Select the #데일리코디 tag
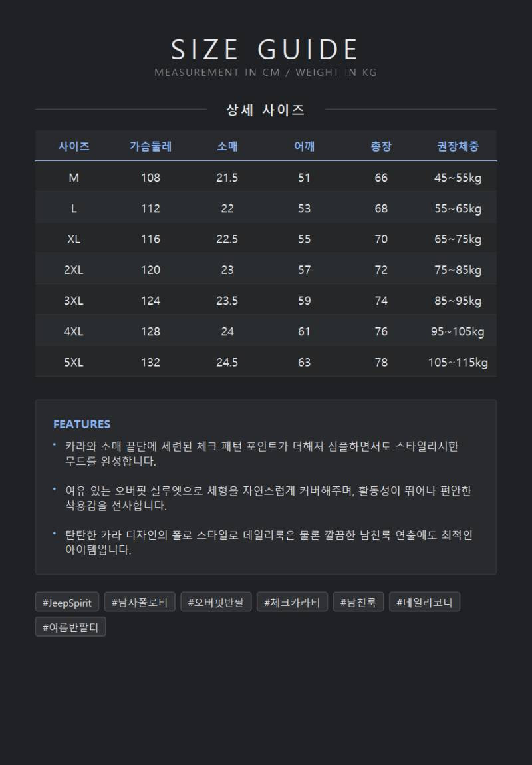The image size is (532, 765). [x=425, y=602]
